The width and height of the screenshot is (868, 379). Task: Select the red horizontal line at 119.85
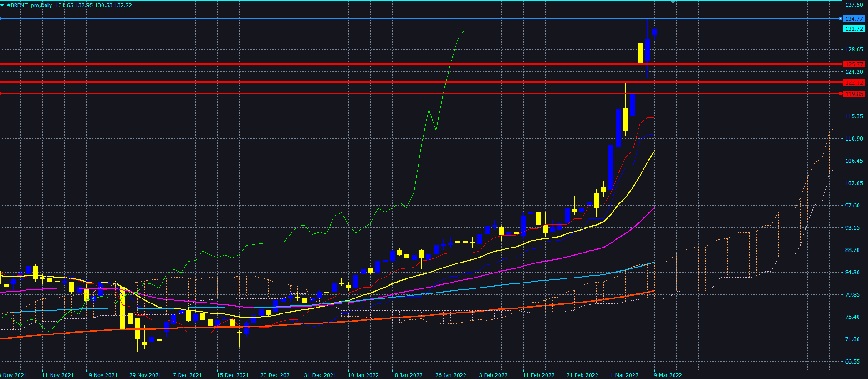point(421,94)
